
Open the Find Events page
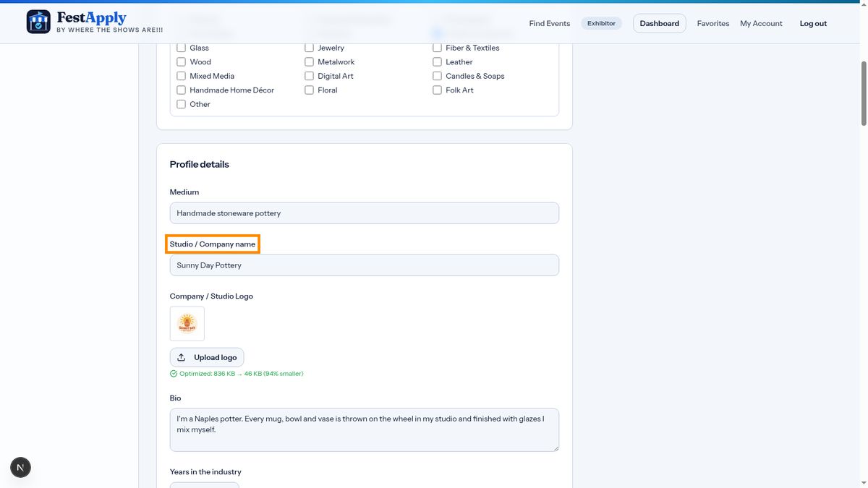click(x=550, y=23)
